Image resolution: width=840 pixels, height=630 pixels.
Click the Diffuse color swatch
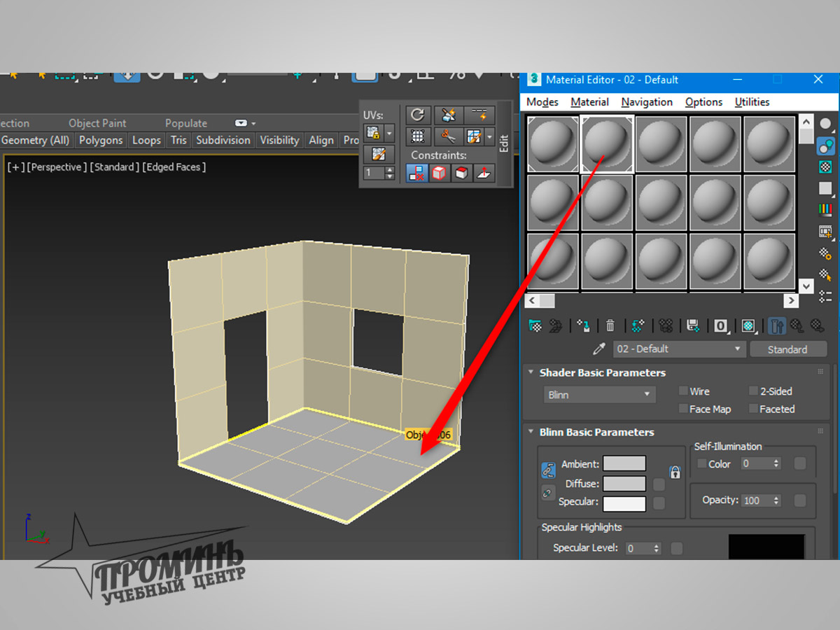coord(624,483)
